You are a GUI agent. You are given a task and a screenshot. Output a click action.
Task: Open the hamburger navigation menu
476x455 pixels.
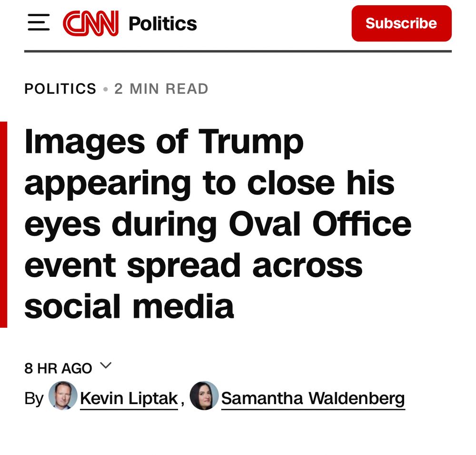coord(40,22)
